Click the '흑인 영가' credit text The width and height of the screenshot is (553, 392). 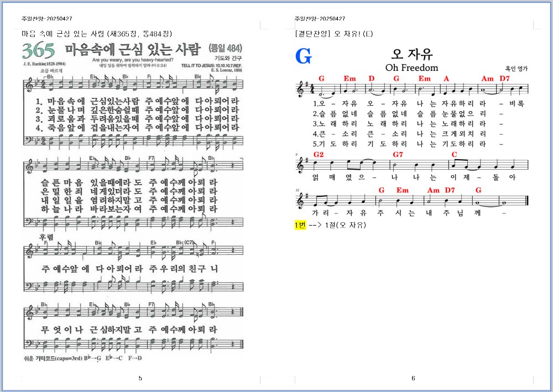tap(517, 69)
